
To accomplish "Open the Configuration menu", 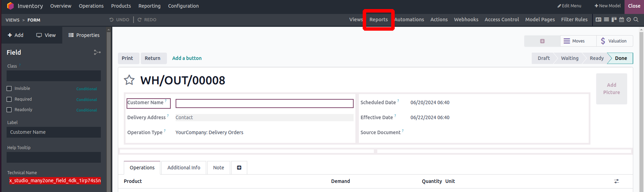I will (x=184, y=6).
